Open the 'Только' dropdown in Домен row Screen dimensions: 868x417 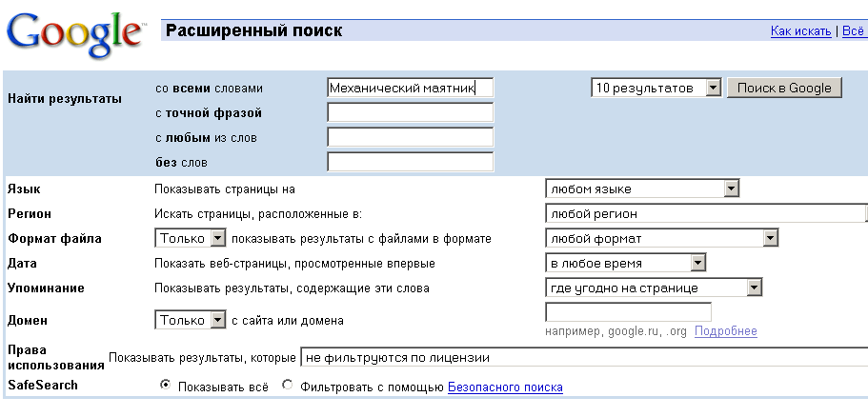191,320
